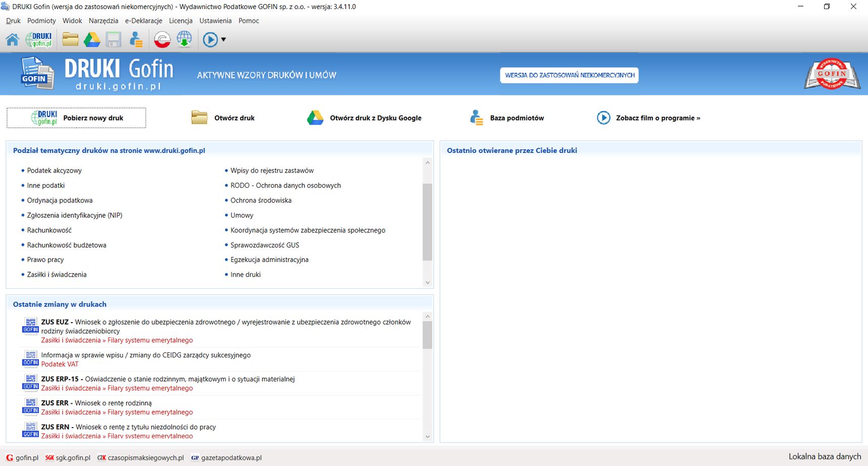The width and height of the screenshot is (868, 466).
Task: Open Inne druki category
Action: pyautogui.click(x=246, y=275)
